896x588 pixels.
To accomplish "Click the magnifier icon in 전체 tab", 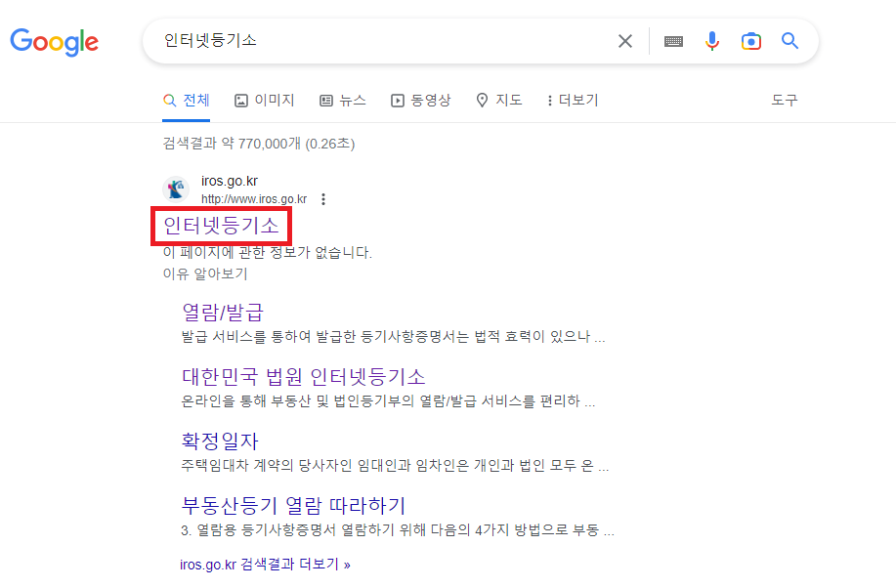I will (170, 101).
